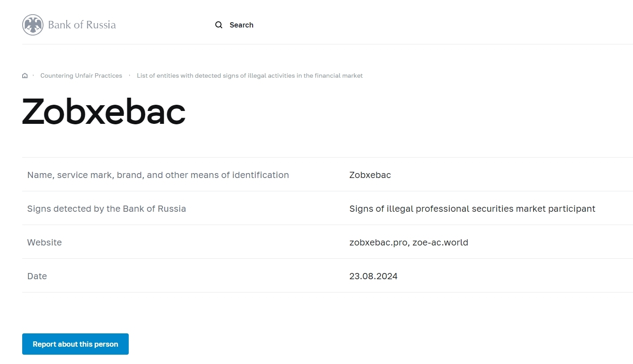This screenshot has width=633, height=364.
Task: Click the magnifying glass search icon
Action: click(219, 25)
